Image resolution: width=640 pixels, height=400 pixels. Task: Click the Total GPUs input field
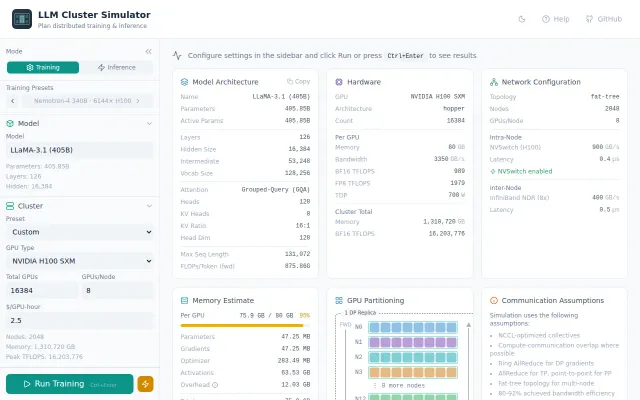click(x=42, y=291)
